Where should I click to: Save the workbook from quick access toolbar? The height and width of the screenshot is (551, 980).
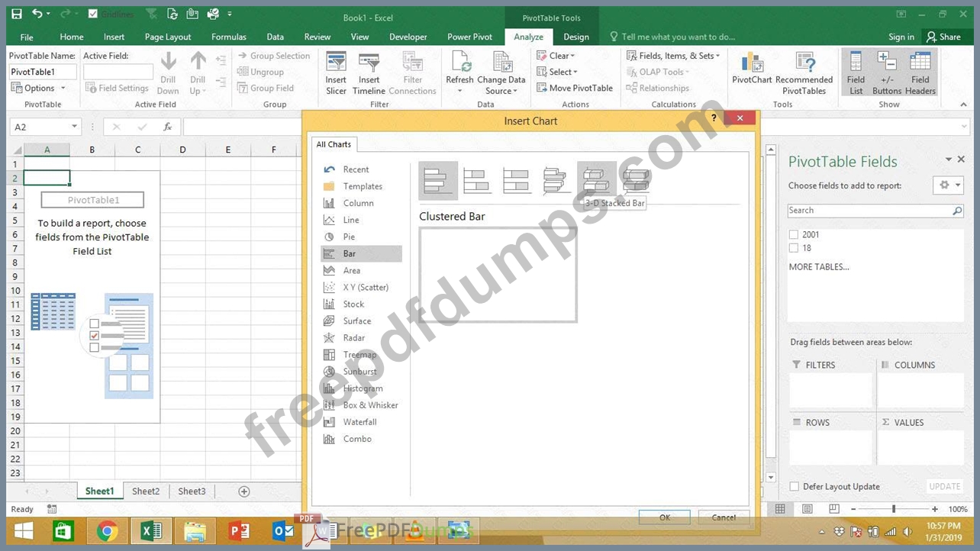pos(17,14)
